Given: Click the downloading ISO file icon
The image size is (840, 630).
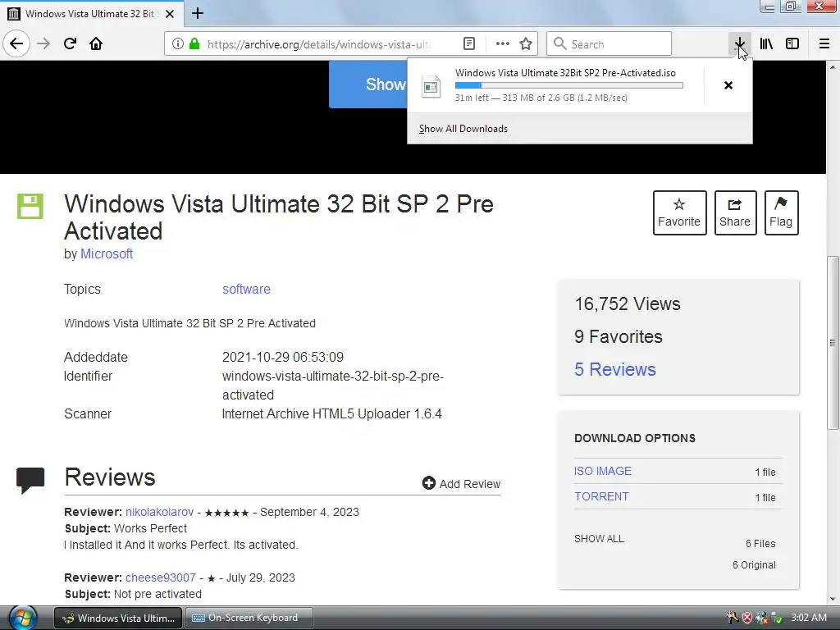Looking at the screenshot, I should click(431, 86).
